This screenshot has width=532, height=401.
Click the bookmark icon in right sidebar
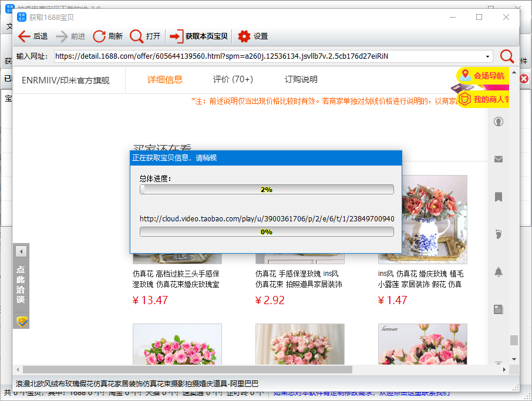[x=499, y=197]
